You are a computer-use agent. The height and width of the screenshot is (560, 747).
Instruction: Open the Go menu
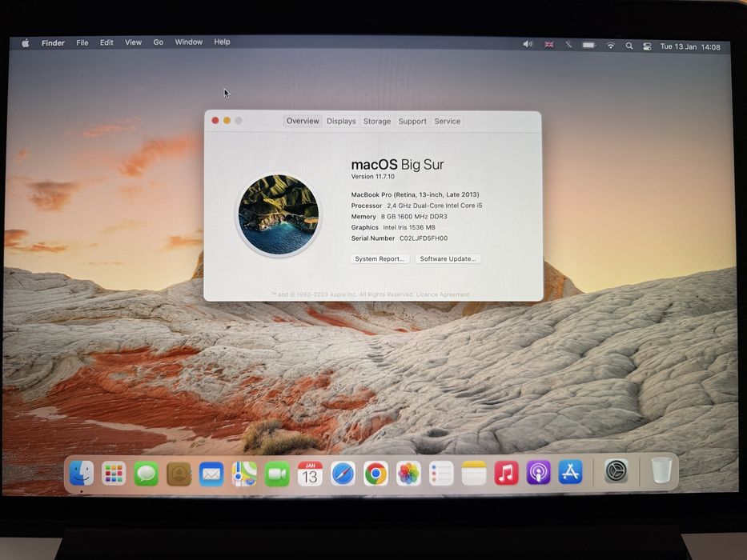pyautogui.click(x=159, y=42)
